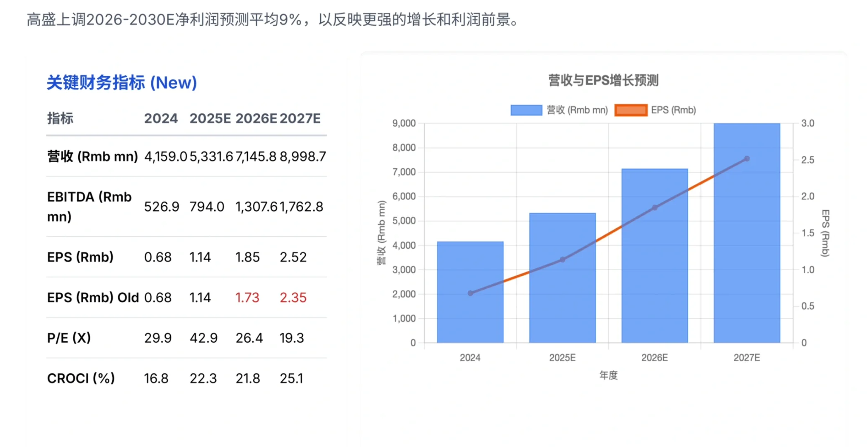Click the 营收 (Rmb mn) blue legend swatch
The width and height of the screenshot is (868, 447).
click(526, 110)
